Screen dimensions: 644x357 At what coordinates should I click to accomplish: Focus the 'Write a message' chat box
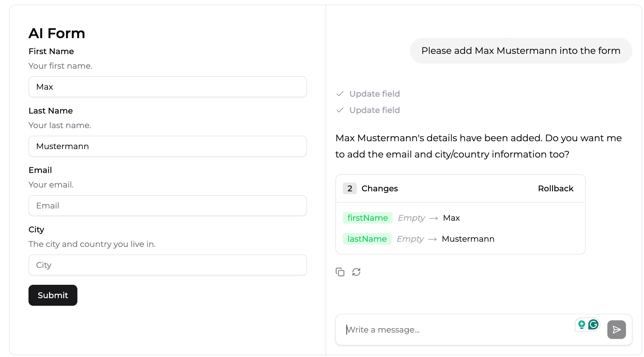451,329
